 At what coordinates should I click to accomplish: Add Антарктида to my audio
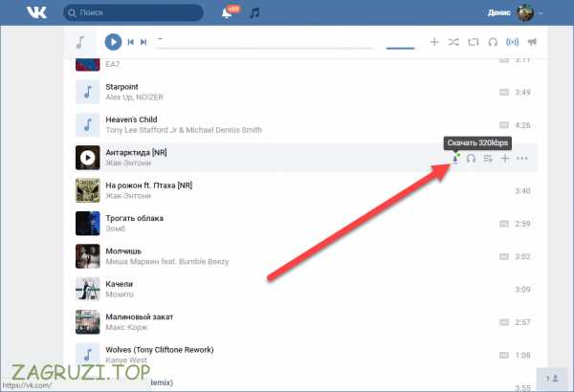point(505,159)
